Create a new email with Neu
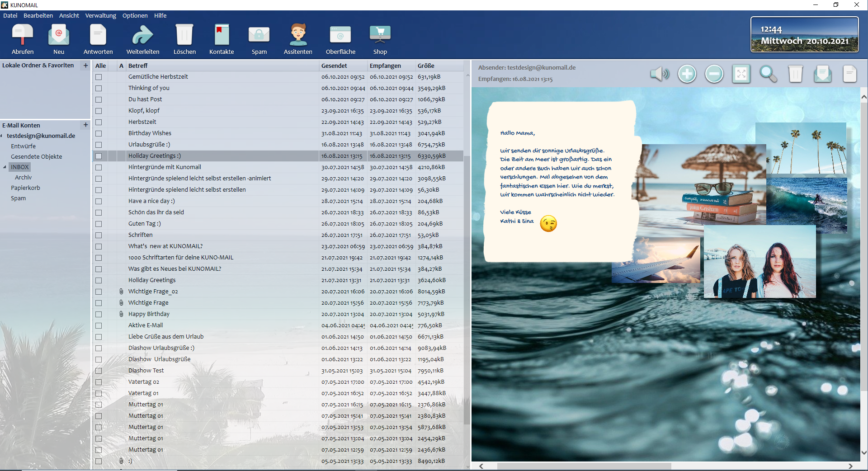This screenshot has width=868, height=471. (x=59, y=35)
